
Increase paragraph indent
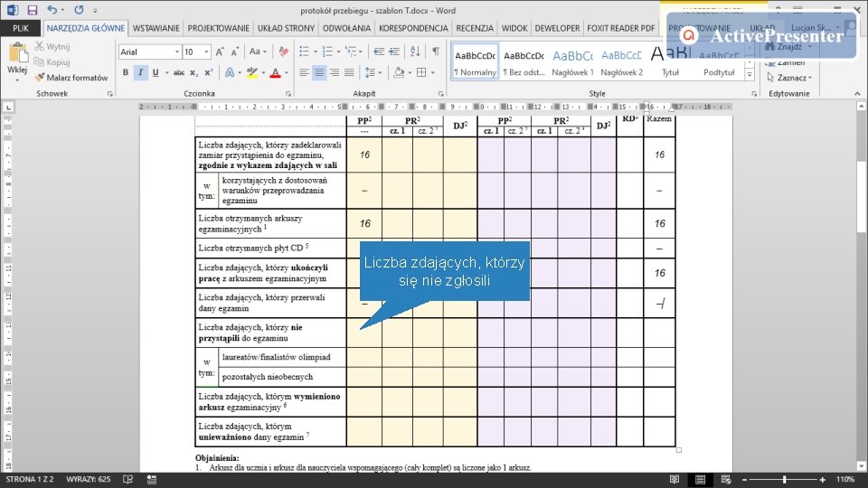(394, 52)
